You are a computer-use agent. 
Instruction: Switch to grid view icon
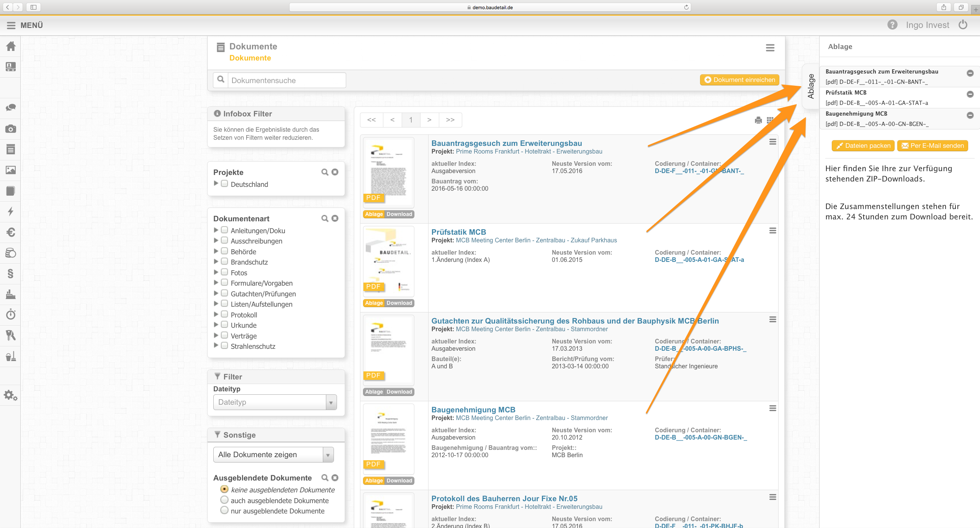770,120
